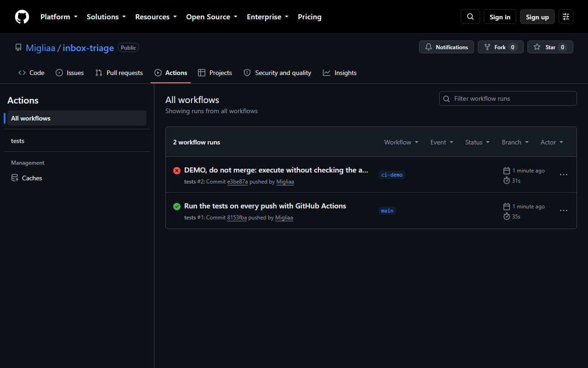Screen dimensions: 588x368
Task: Open Caches under Management
Action: tap(77, 178)
